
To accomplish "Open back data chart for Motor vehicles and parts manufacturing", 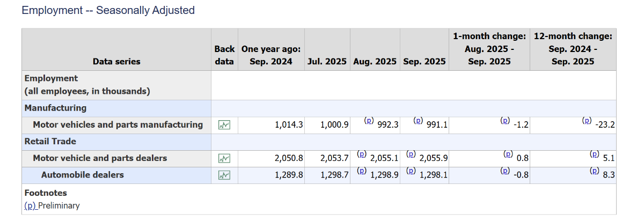I will 224,125.
